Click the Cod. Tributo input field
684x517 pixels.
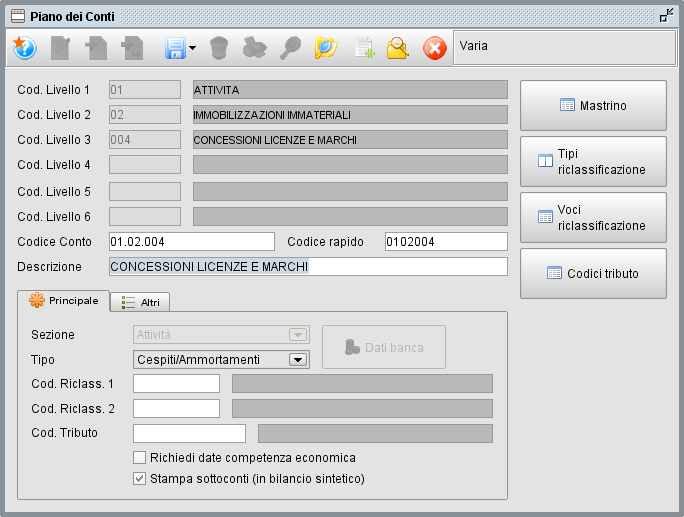pyautogui.click(x=189, y=433)
